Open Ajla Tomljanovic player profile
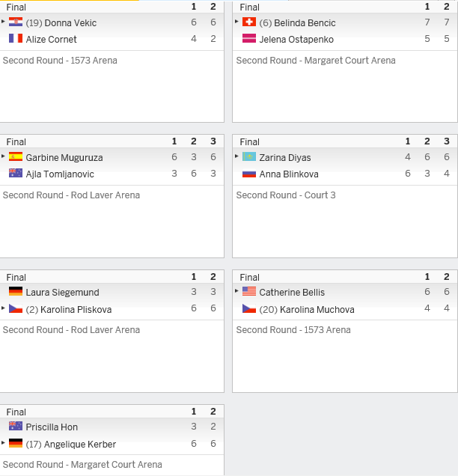The height and width of the screenshot is (476, 458). pos(60,174)
